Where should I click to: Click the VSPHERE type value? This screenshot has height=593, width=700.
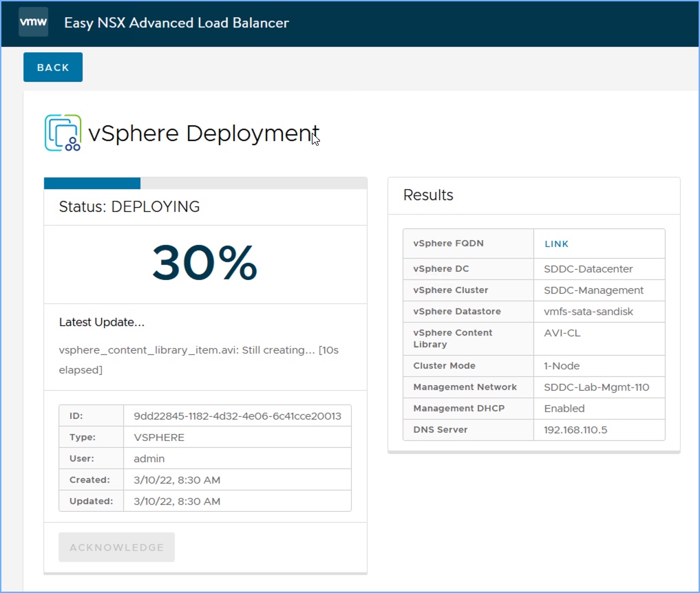159,438
